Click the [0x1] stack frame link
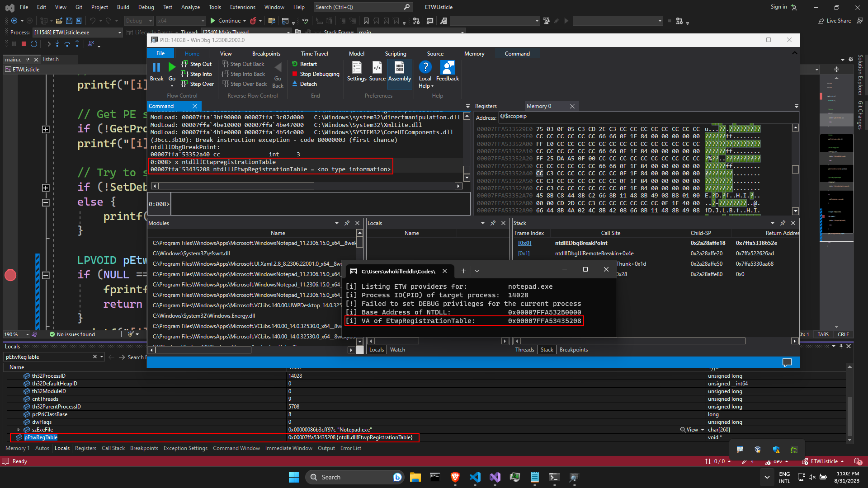868x488 pixels. (x=524, y=253)
